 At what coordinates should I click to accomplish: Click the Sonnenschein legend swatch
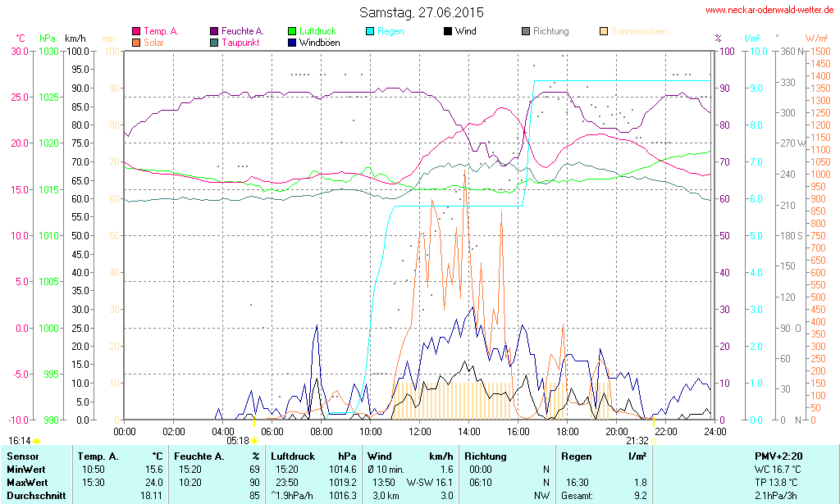tap(604, 32)
